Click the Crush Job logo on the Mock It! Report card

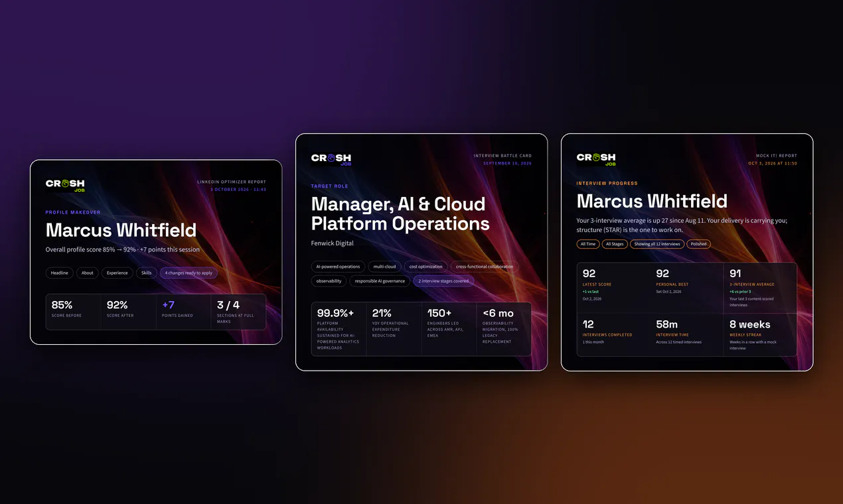596,159
